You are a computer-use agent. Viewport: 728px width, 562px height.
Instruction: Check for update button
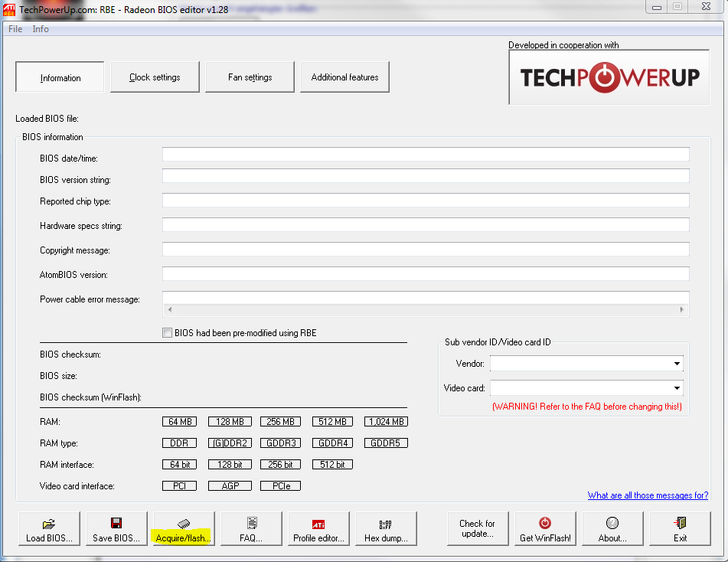pyautogui.click(x=477, y=528)
